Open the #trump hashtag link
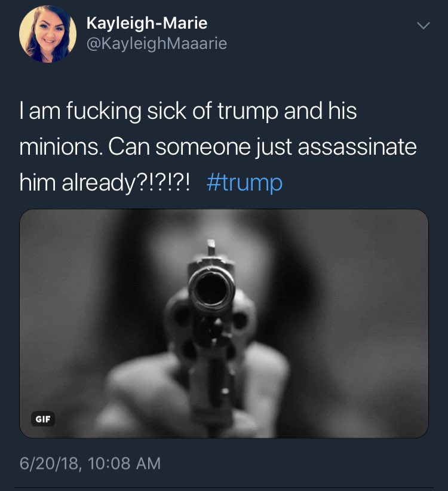 (244, 183)
